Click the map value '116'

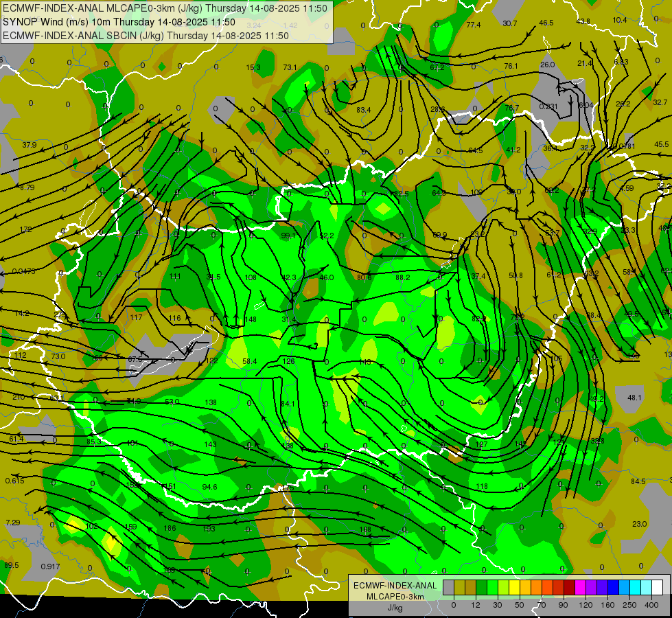175,318
